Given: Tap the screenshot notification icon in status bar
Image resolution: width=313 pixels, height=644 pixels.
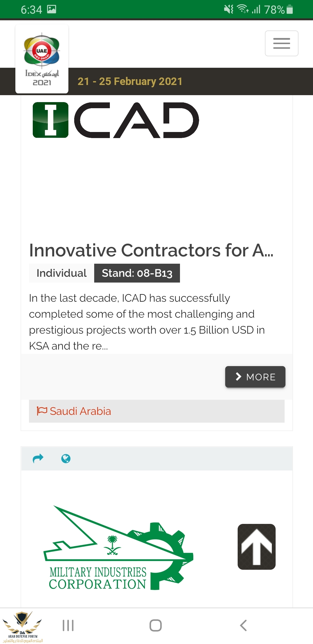Looking at the screenshot, I should tap(52, 9).
